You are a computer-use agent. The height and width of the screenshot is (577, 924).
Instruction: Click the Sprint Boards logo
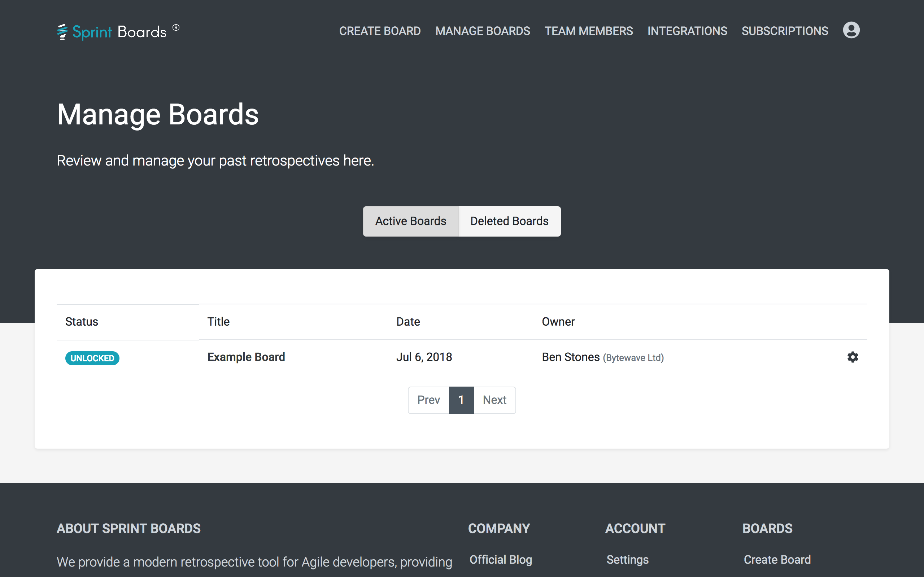tap(118, 31)
